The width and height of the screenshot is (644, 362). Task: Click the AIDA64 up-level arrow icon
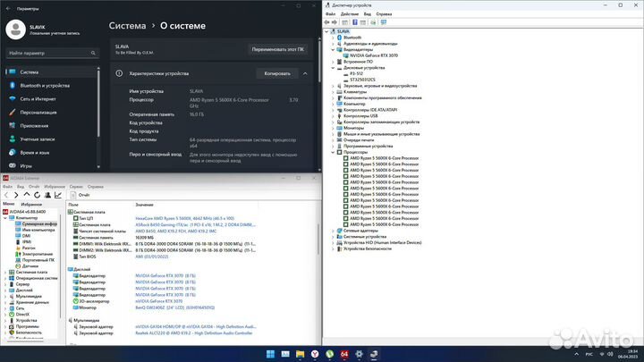tap(27, 195)
